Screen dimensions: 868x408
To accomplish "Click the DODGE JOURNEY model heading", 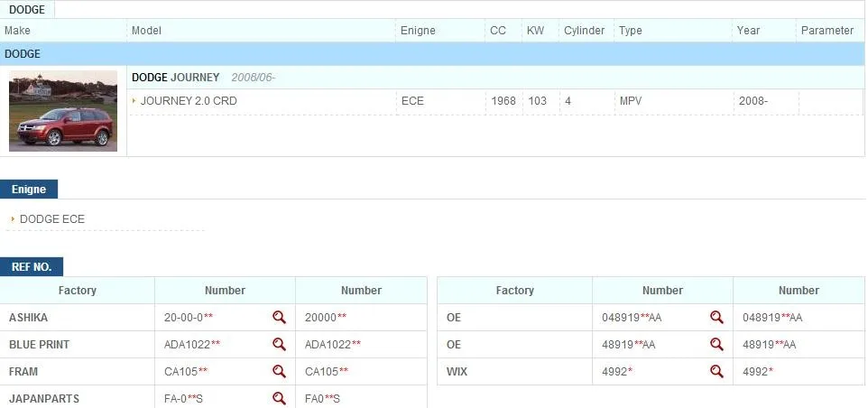I will (175, 78).
